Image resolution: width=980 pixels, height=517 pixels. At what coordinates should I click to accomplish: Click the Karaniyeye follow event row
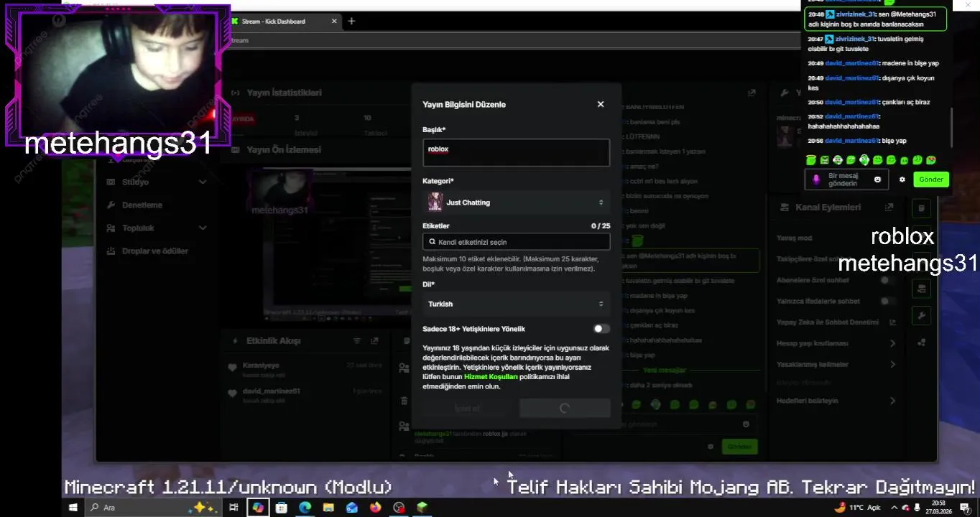[x=305, y=370]
